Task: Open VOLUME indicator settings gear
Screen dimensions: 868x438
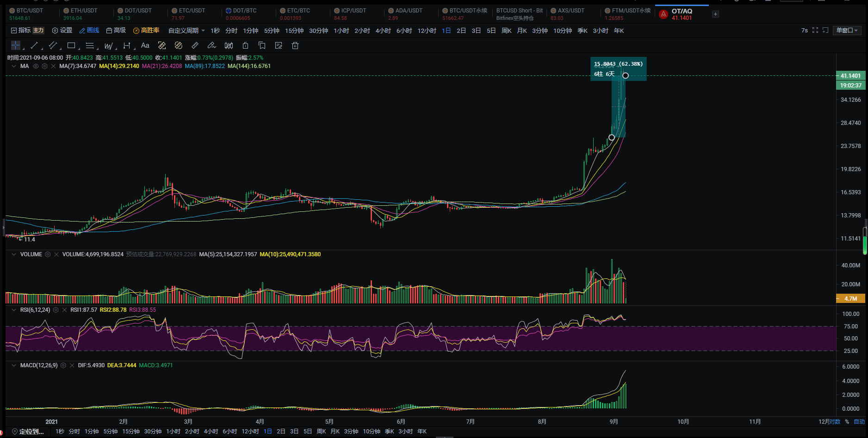Action: click(48, 254)
